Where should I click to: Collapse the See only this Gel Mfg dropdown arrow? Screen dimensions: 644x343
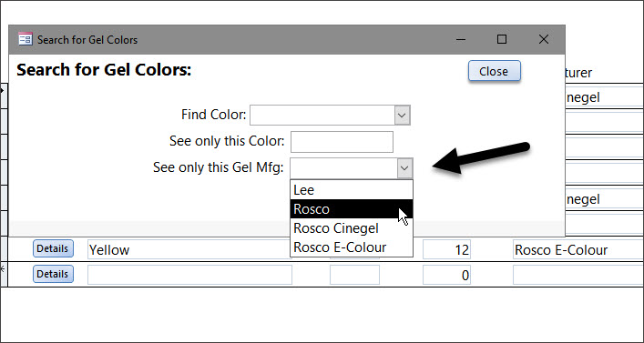click(405, 168)
